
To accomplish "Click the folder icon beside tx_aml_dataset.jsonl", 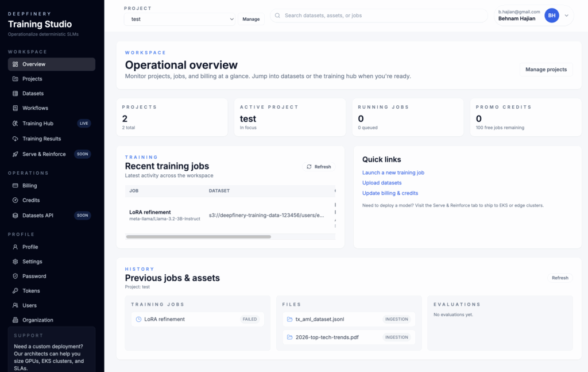I will coord(289,320).
